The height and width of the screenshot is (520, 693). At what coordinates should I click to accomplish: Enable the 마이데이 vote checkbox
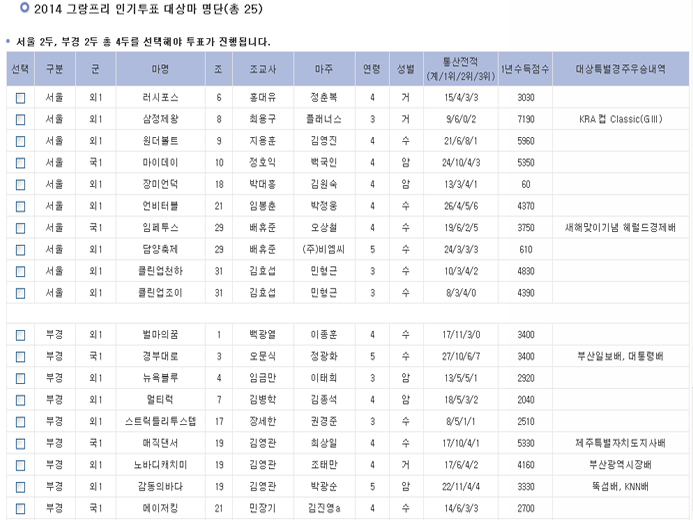[20, 163]
